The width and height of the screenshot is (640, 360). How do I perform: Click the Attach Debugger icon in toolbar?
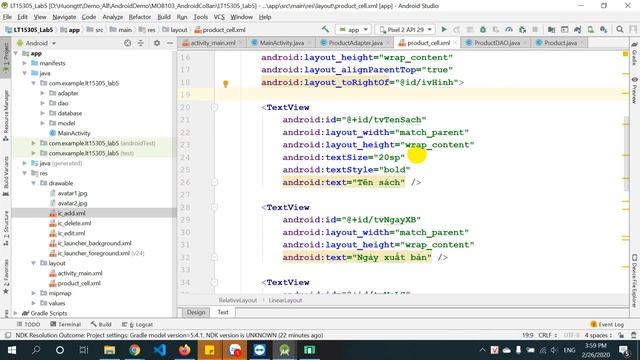[522, 29]
